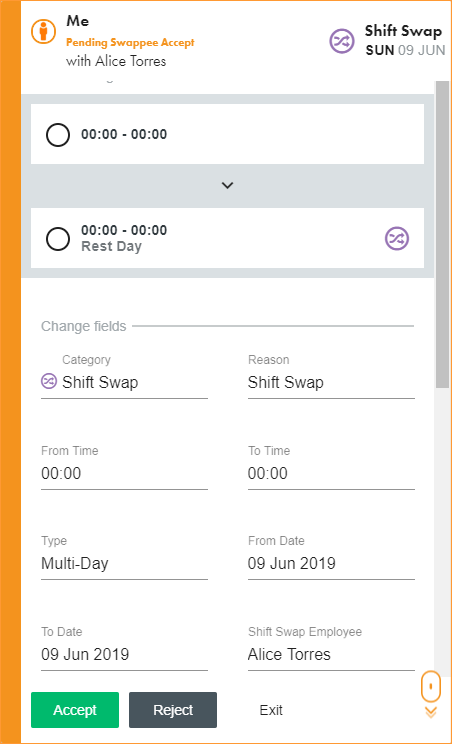Click the purple Shift Swap header icon
The image size is (452, 744).
click(342, 41)
